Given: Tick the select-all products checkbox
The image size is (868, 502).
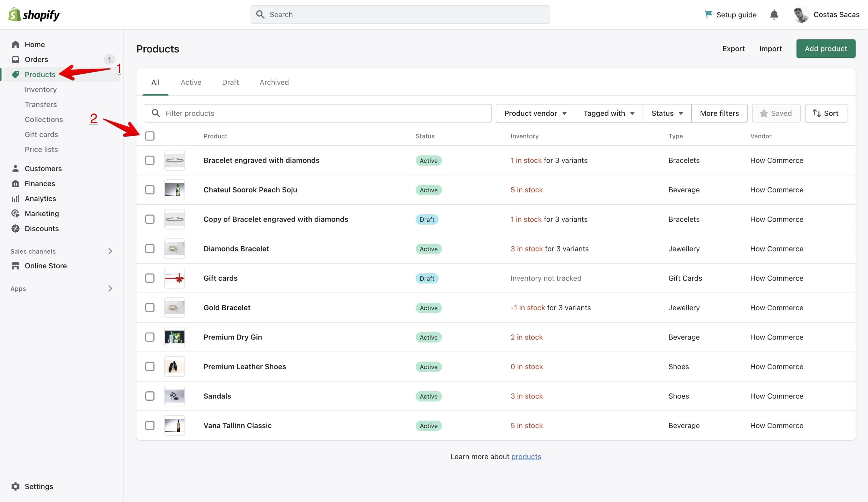Looking at the screenshot, I should pos(150,136).
